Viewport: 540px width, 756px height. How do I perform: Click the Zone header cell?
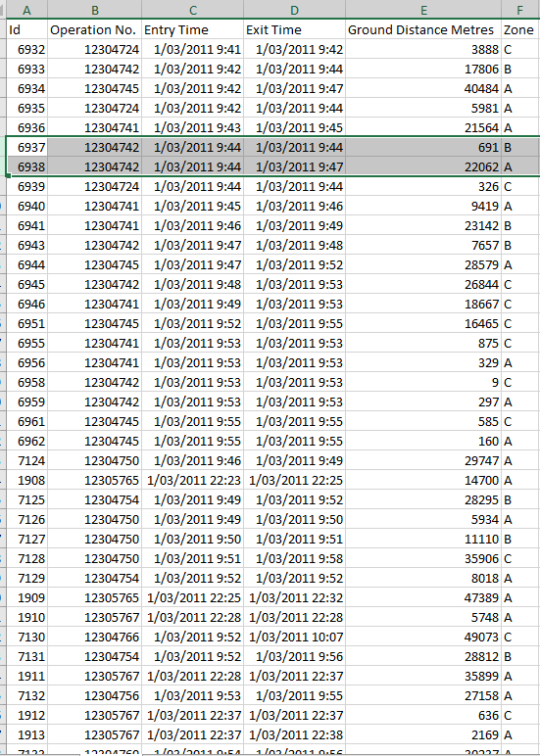pyautogui.click(x=520, y=30)
